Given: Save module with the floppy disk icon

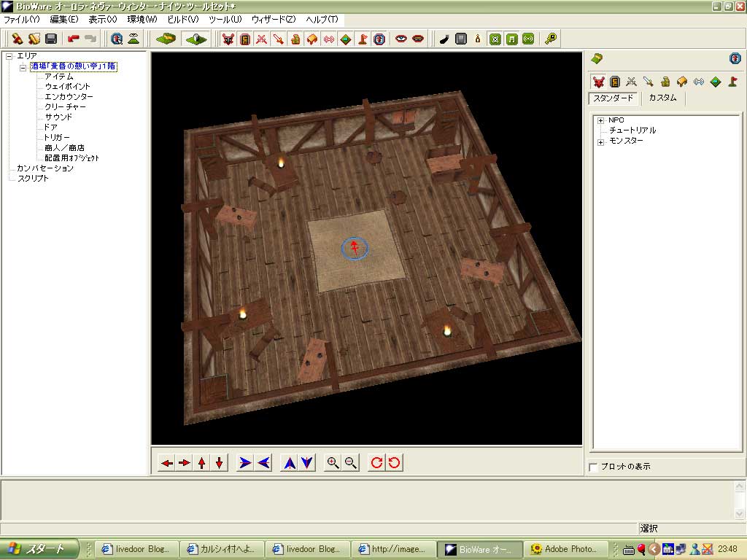Looking at the screenshot, I should tap(50, 39).
